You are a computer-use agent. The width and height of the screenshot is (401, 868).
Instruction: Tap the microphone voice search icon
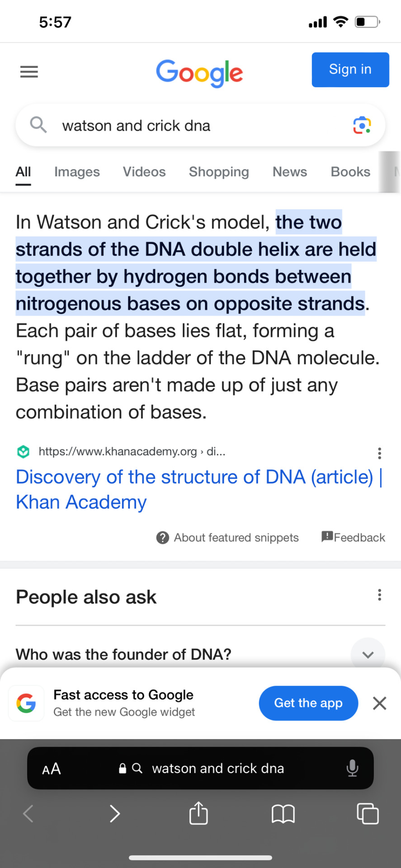[352, 768]
